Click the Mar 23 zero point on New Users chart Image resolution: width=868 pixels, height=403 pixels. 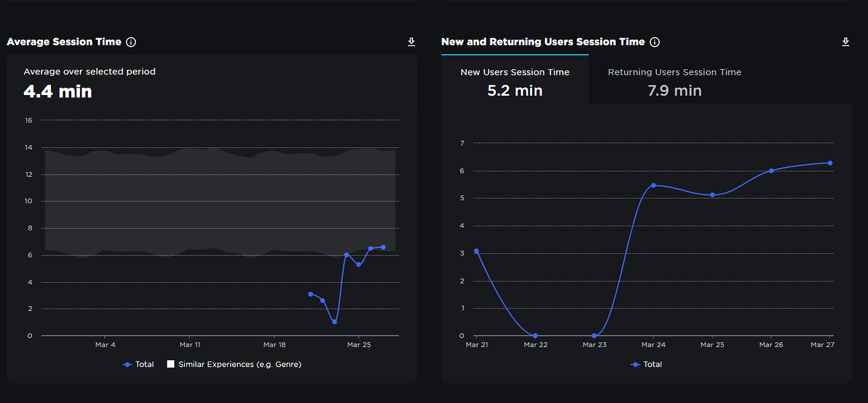click(594, 336)
